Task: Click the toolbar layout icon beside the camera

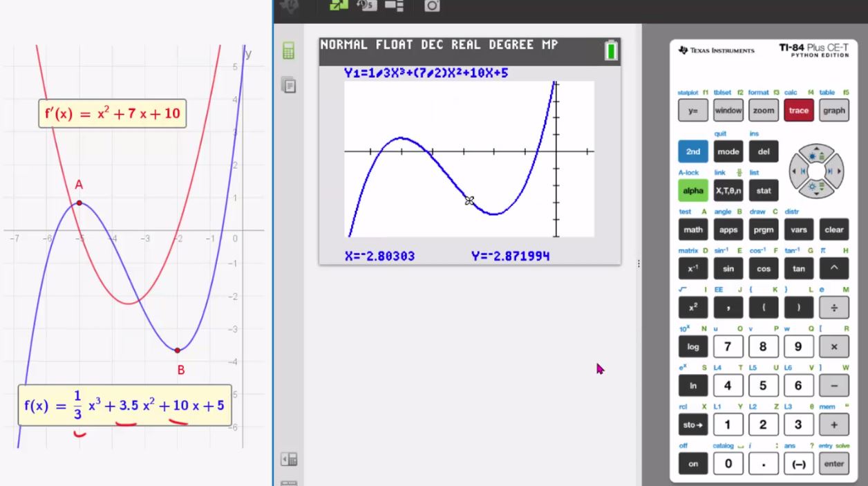Action: 394,5
